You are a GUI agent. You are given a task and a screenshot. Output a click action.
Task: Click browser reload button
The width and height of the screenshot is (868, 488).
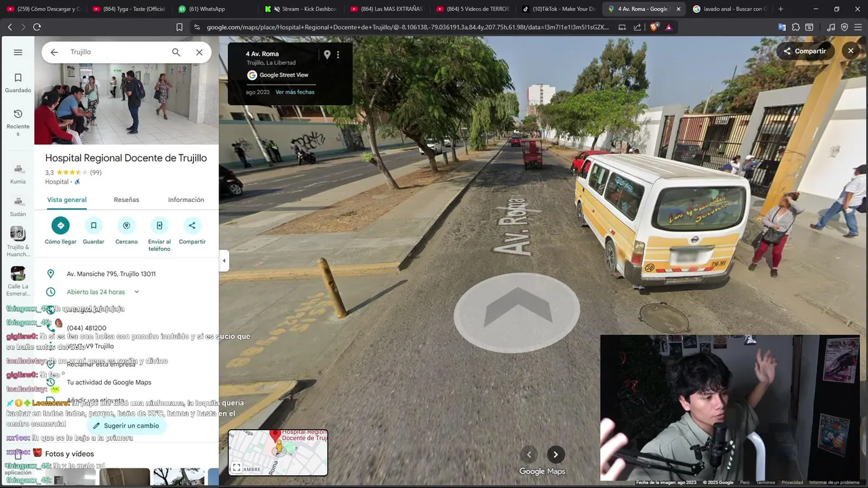pyautogui.click(x=37, y=27)
